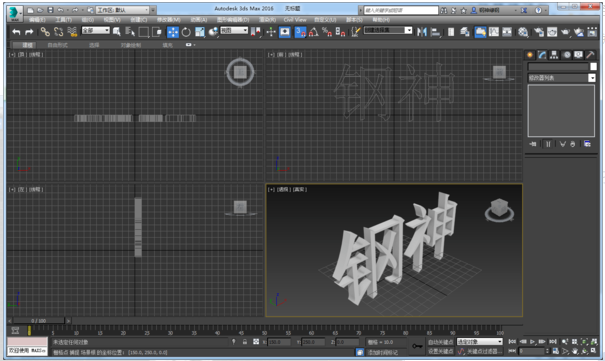Click the Play Animation button
Screen dimensions: 605x361
[x=532, y=342]
